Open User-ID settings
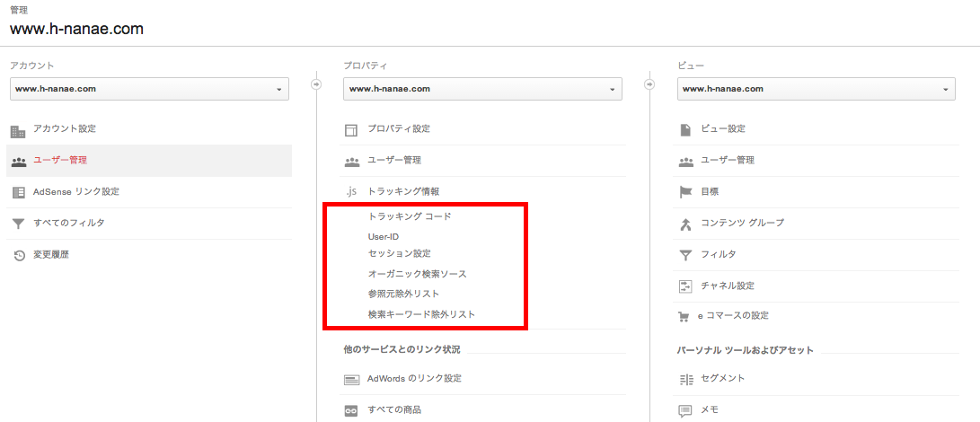This screenshot has height=422, width=980. [384, 237]
